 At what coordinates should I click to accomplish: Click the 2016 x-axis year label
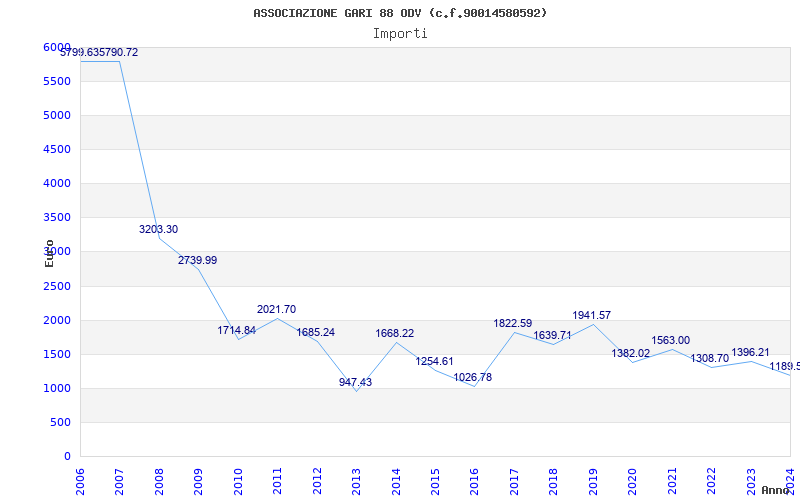coord(474,482)
